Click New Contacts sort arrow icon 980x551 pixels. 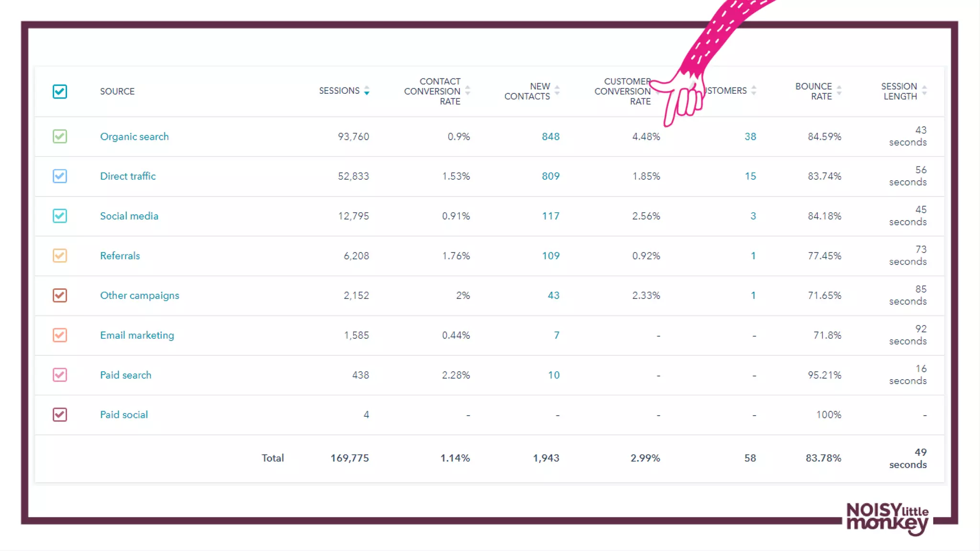click(x=557, y=90)
